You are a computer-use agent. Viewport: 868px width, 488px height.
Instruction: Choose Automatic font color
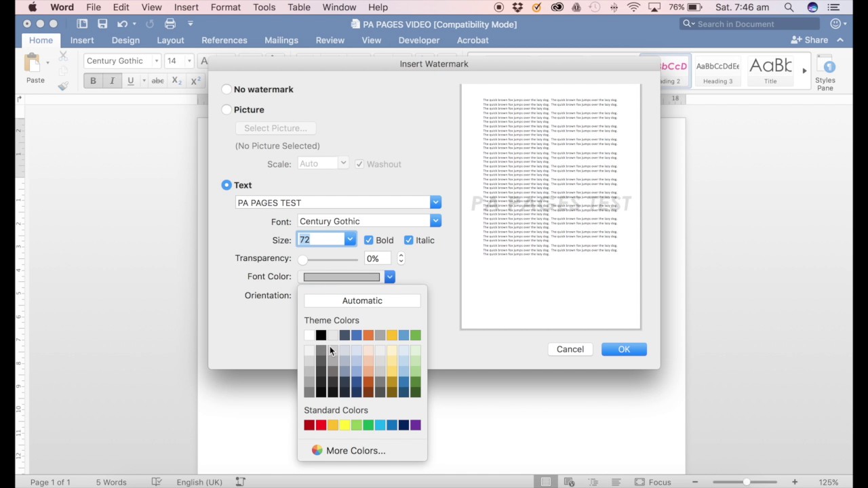pos(362,300)
